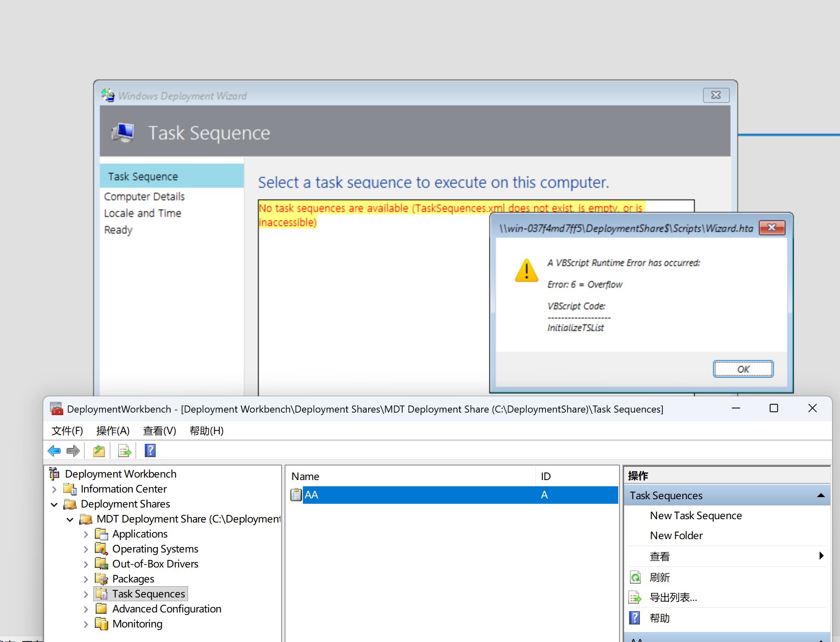Open the 查看 submenu arrow in Actions pane

[x=821, y=556]
